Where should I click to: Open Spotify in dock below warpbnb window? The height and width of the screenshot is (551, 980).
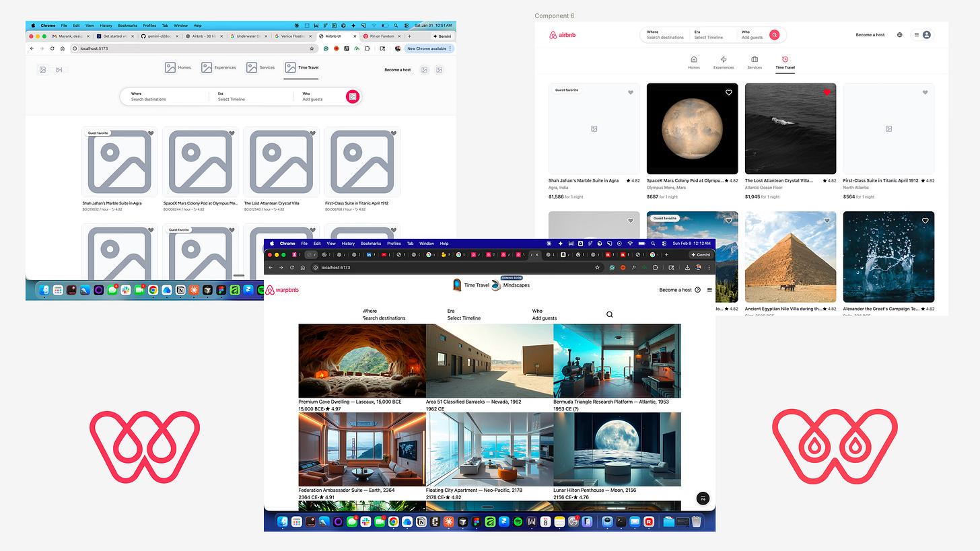(518, 521)
